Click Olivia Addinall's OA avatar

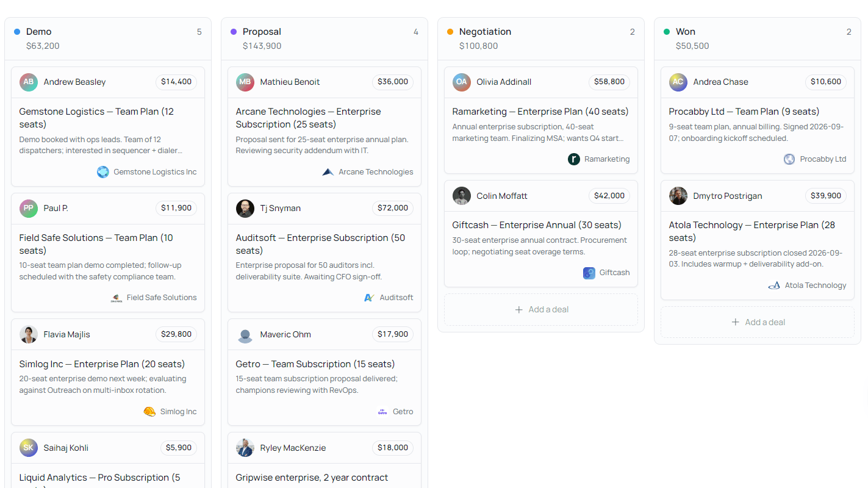click(x=462, y=82)
